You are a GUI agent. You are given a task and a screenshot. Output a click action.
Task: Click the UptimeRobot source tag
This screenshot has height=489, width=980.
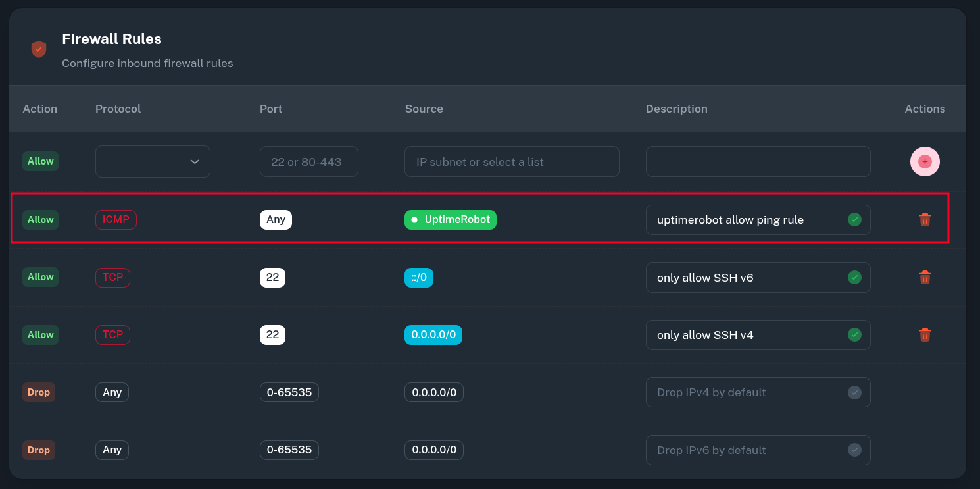coord(451,220)
